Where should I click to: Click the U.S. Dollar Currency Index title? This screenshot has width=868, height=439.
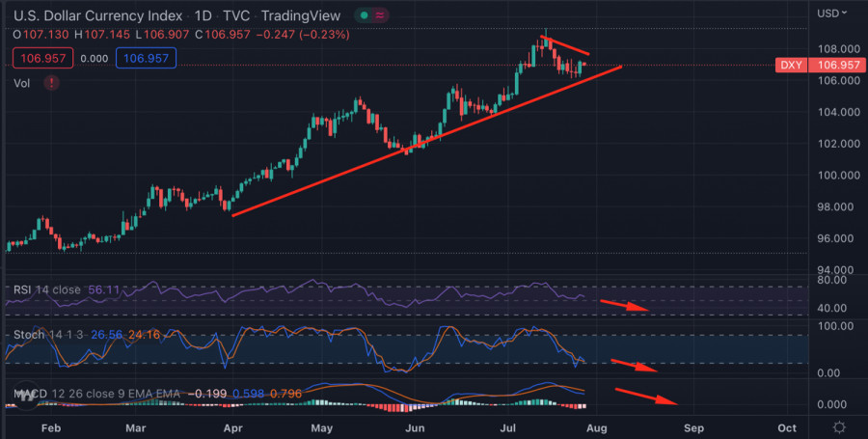[x=98, y=15]
